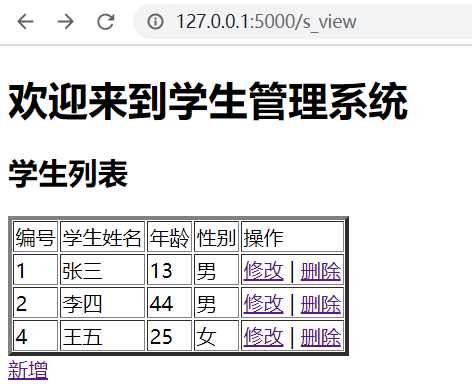This screenshot has width=472, height=391.
Task: Click the 编号 cell 2 in 李四 row
Action: click(35, 303)
